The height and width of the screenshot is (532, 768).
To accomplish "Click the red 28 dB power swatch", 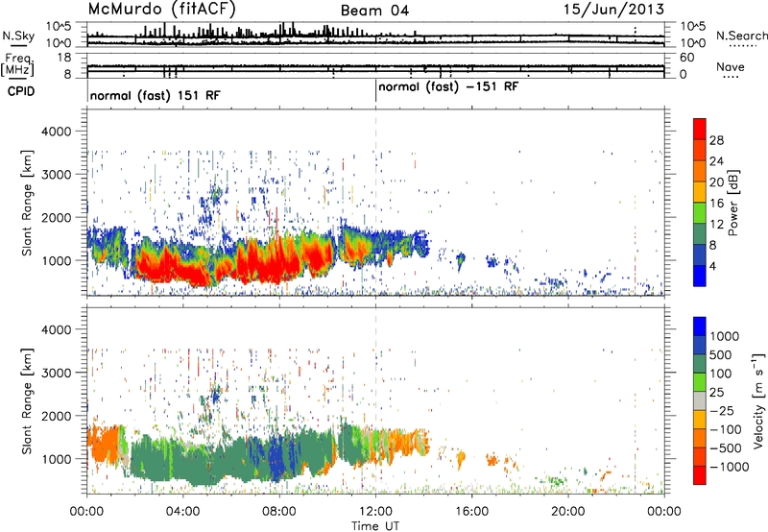I will 700,129.
